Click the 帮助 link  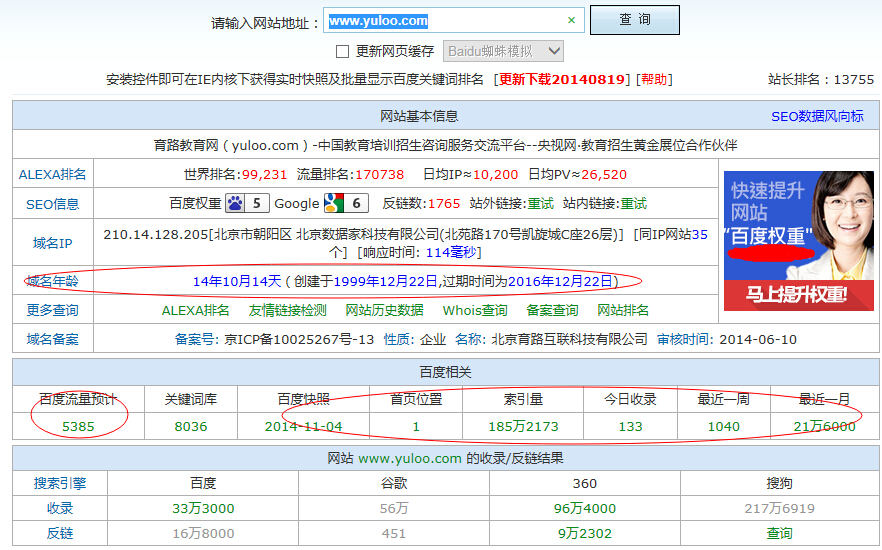coord(654,79)
